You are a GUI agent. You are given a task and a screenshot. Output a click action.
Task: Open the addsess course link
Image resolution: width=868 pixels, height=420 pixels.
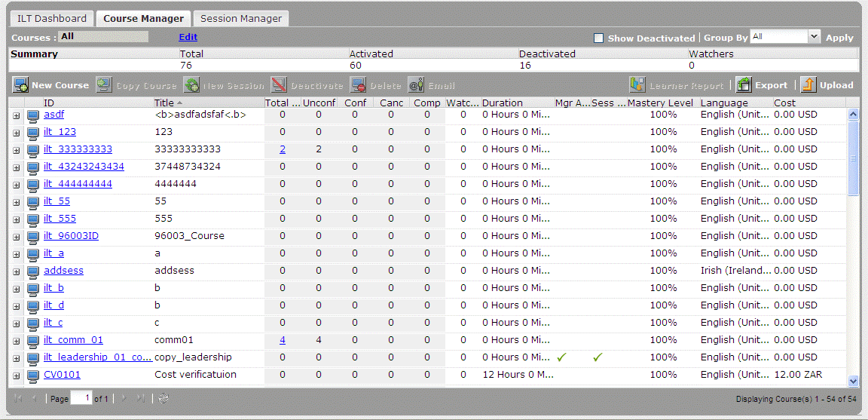pos(63,271)
